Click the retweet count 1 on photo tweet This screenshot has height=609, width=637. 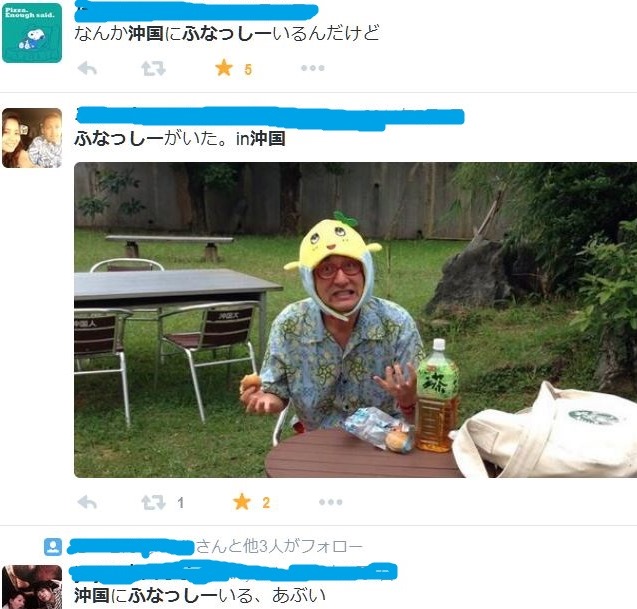pyautogui.click(x=181, y=503)
